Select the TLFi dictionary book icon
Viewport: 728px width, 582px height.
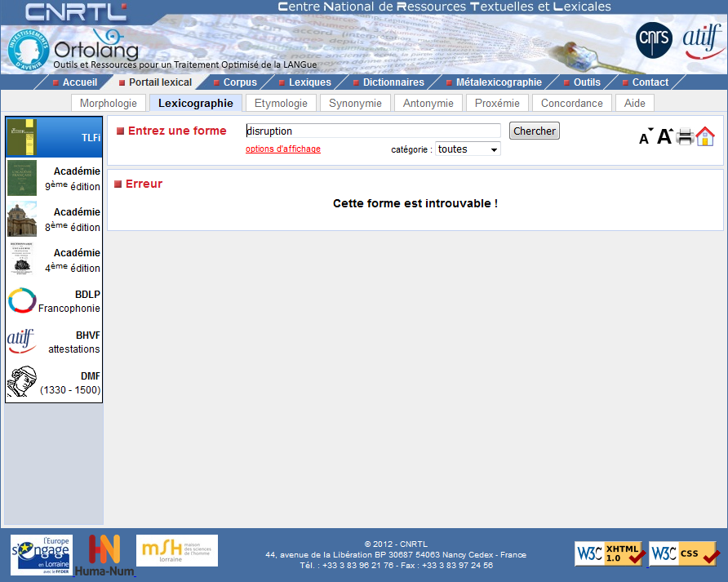point(22,137)
